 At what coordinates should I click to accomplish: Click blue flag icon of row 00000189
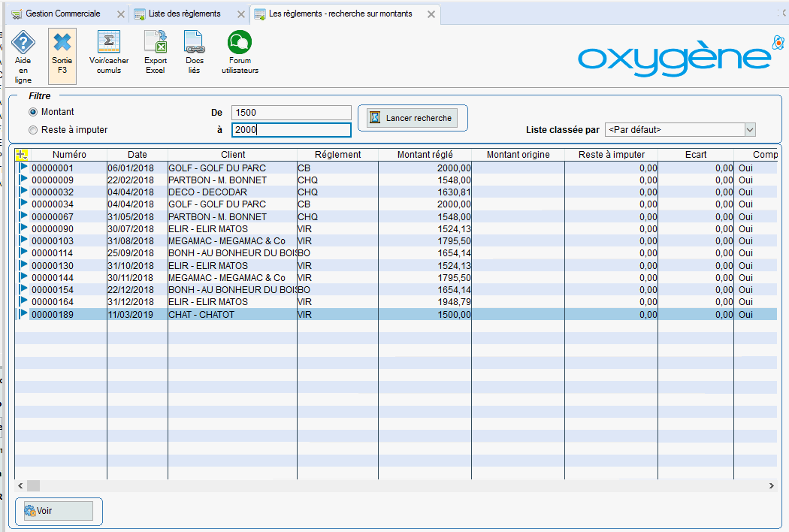click(x=23, y=314)
